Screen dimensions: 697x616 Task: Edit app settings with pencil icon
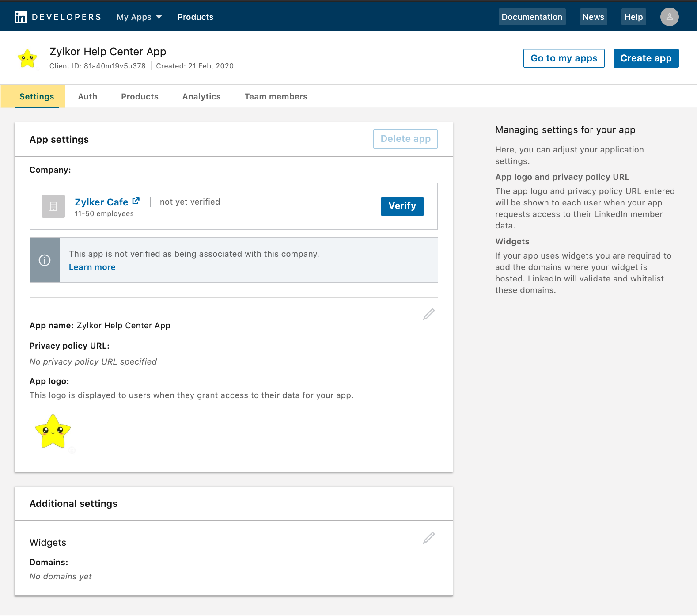click(428, 314)
